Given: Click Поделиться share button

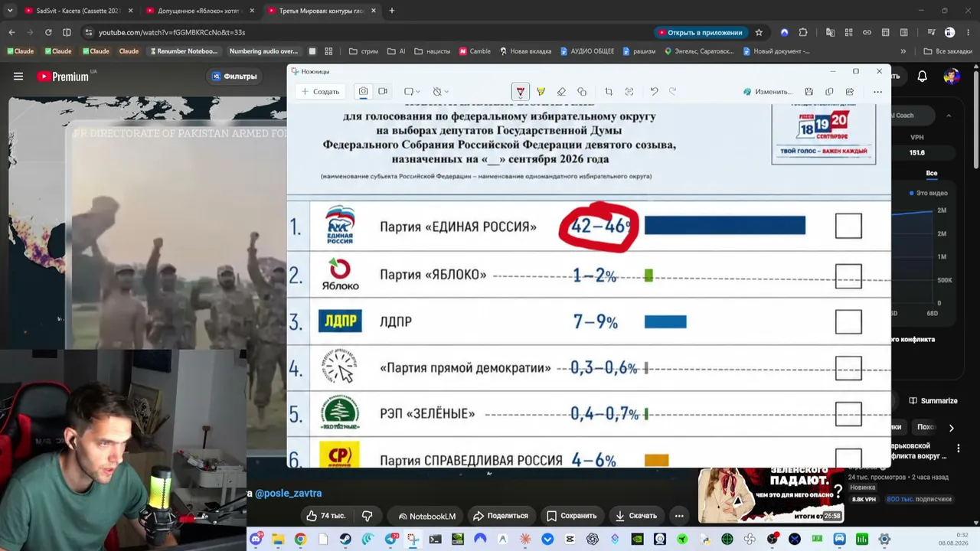Looking at the screenshot, I should tap(501, 516).
